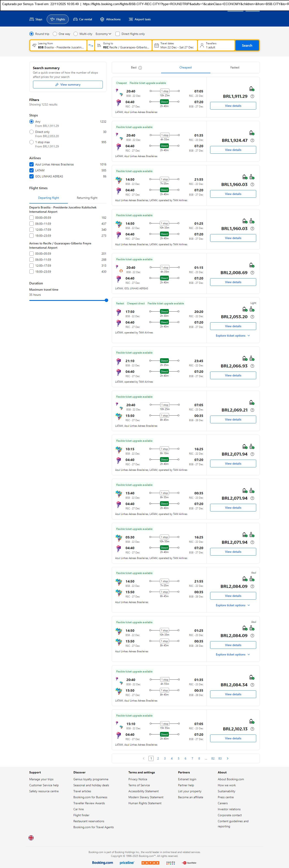This screenshot has width=289, height=868.
Task: Open the Economy cabin class dropdown
Action: (103, 34)
